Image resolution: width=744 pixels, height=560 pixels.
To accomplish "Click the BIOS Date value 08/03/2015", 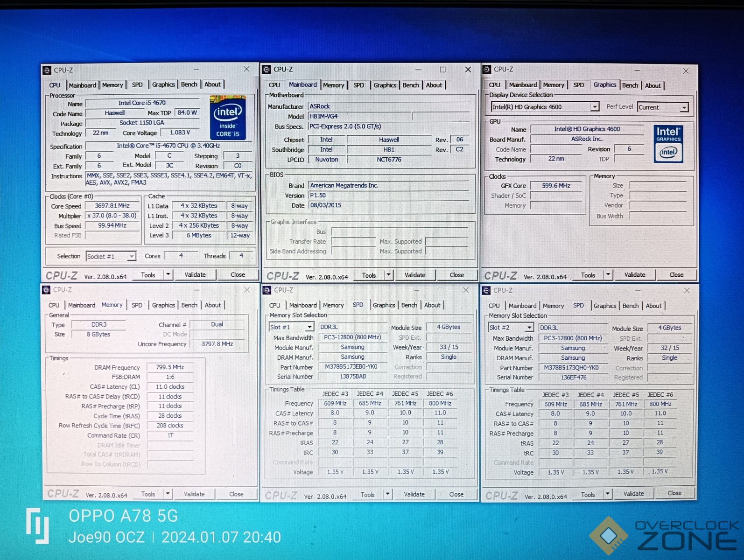I will 388,205.
